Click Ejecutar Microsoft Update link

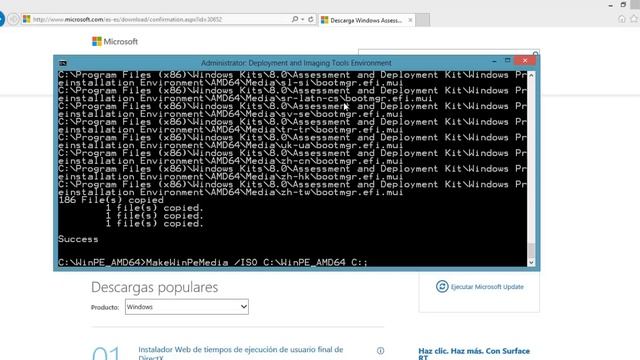coord(487,287)
